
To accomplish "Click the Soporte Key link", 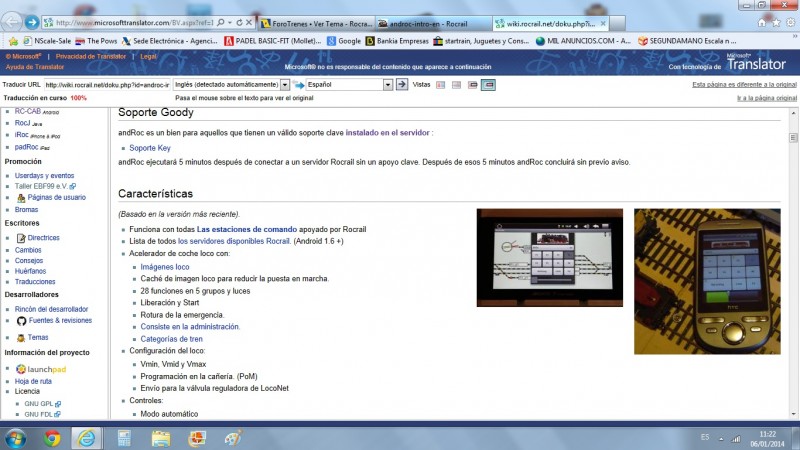I will coord(149,148).
